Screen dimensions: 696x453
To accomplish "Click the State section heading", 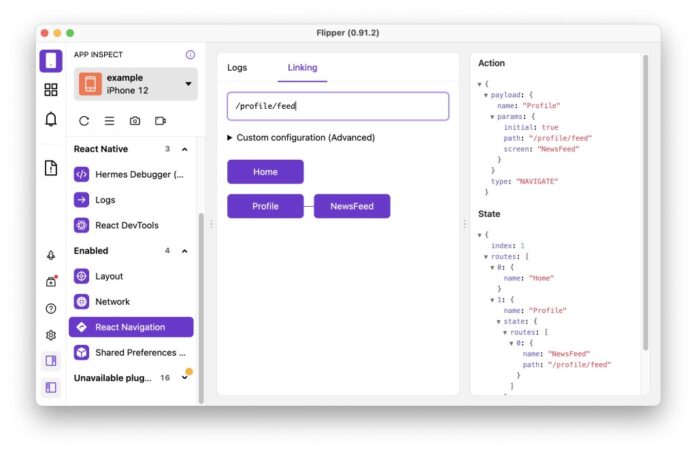I will (x=489, y=214).
